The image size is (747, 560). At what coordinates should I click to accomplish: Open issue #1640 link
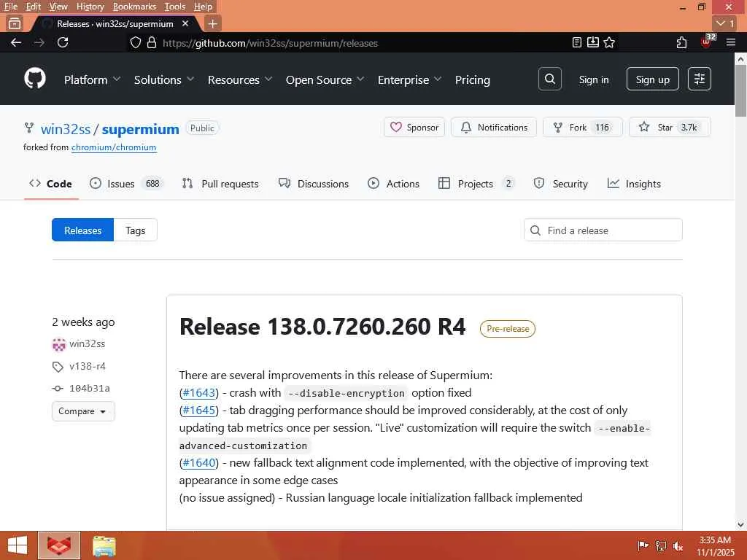pyautogui.click(x=199, y=463)
